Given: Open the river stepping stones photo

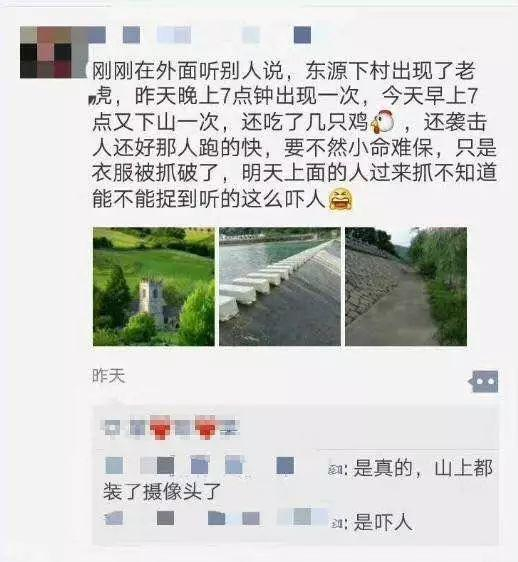Looking at the screenshot, I should [280, 286].
